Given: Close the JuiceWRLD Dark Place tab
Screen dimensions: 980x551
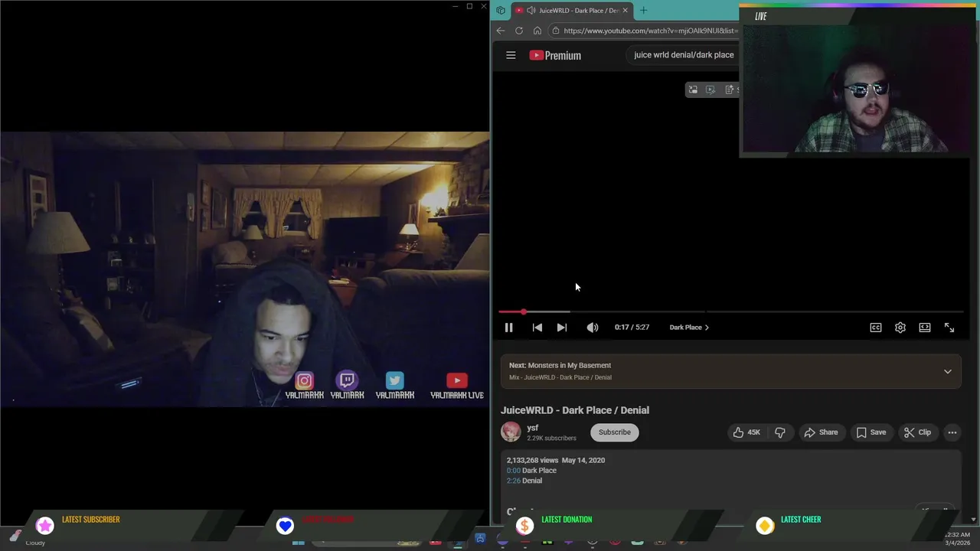Looking at the screenshot, I should [x=625, y=11].
